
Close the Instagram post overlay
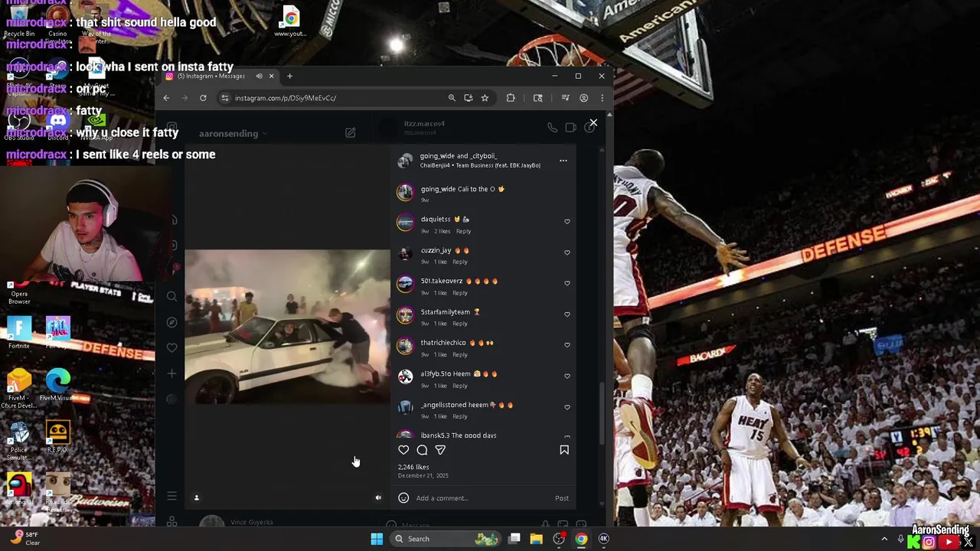click(x=593, y=122)
